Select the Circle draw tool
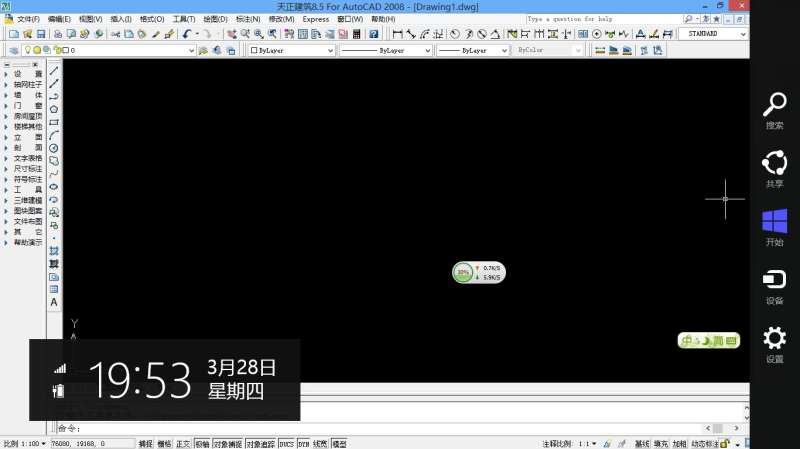Viewport: 800px width, 449px height. click(x=54, y=148)
